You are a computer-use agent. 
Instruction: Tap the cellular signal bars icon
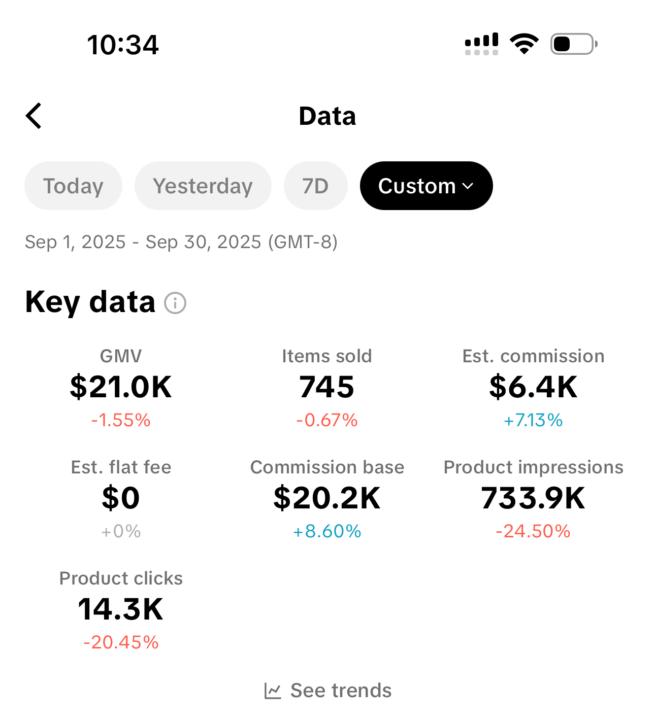tap(481, 44)
